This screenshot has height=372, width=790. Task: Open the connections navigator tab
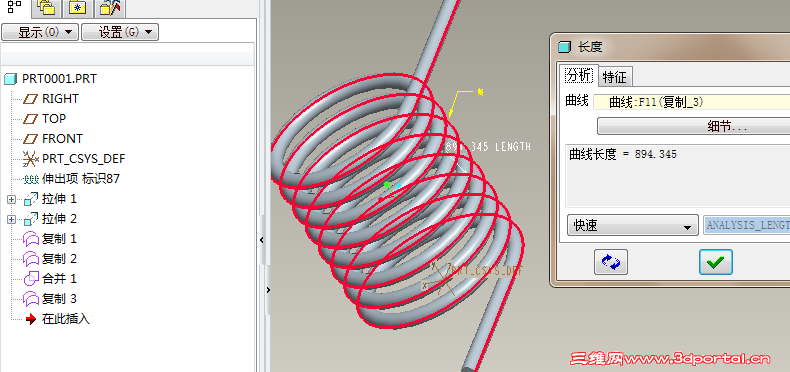click(x=110, y=8)
